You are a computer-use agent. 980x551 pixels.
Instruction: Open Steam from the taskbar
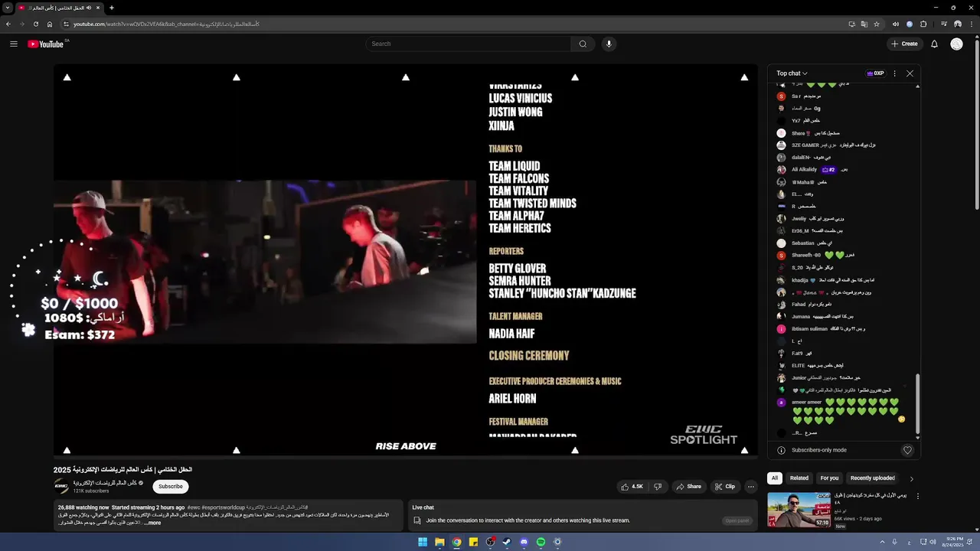(x=507, y=542)
